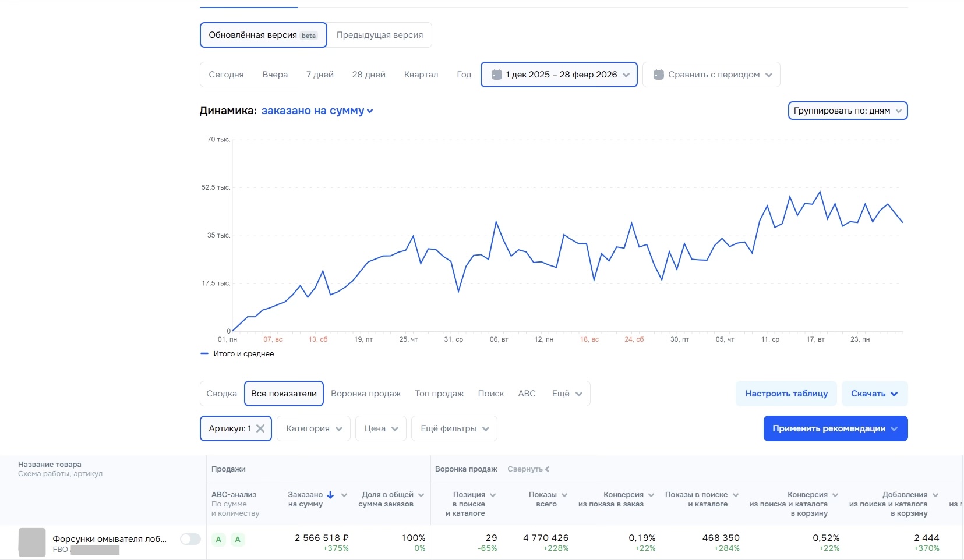Click product thumbnail for Форсунки омывателя
The height and width of the screenshot is (560, 964).
pyautogui.click(x=32, y=543)
